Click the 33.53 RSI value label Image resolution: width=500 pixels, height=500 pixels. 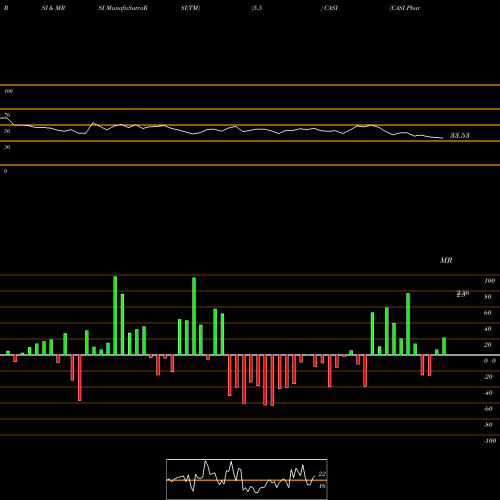(x=460, y=135)
